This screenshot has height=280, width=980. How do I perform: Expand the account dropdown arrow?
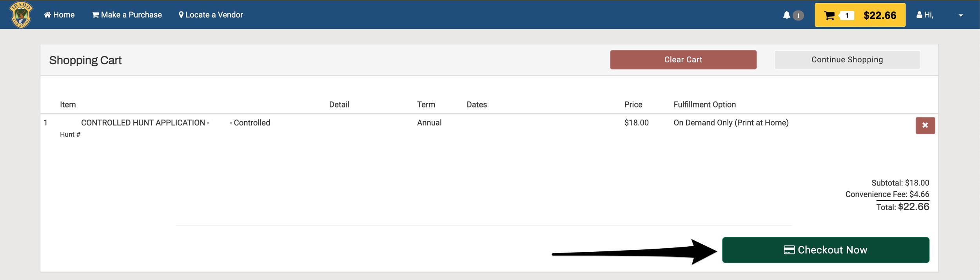[960, 15]
